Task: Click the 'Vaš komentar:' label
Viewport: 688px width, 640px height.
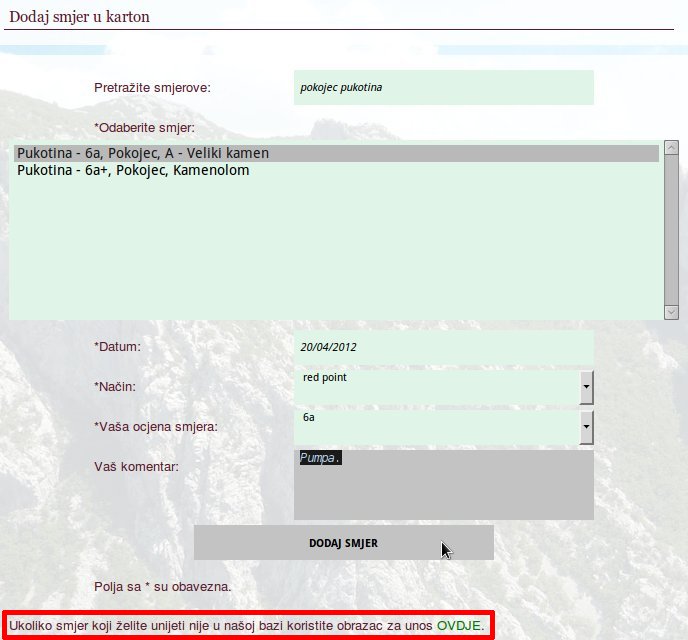Action: pyautogui.click(x=136, y=466)
